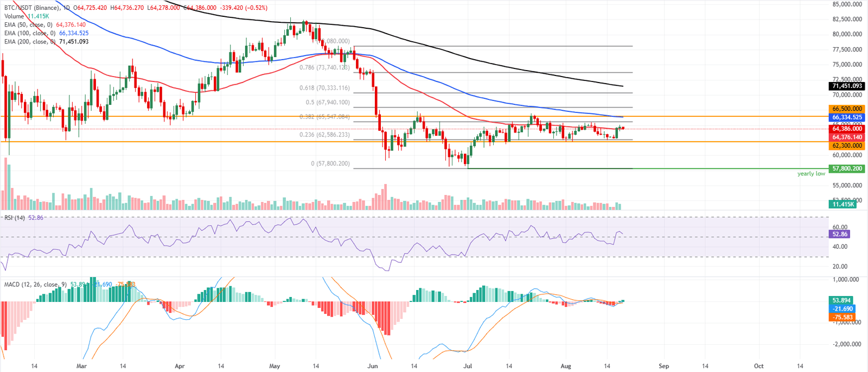This screenshot has width=868, height=372.
Task: Click the 55,000.000 price axis tick
Action: click(x=847, y=186)
